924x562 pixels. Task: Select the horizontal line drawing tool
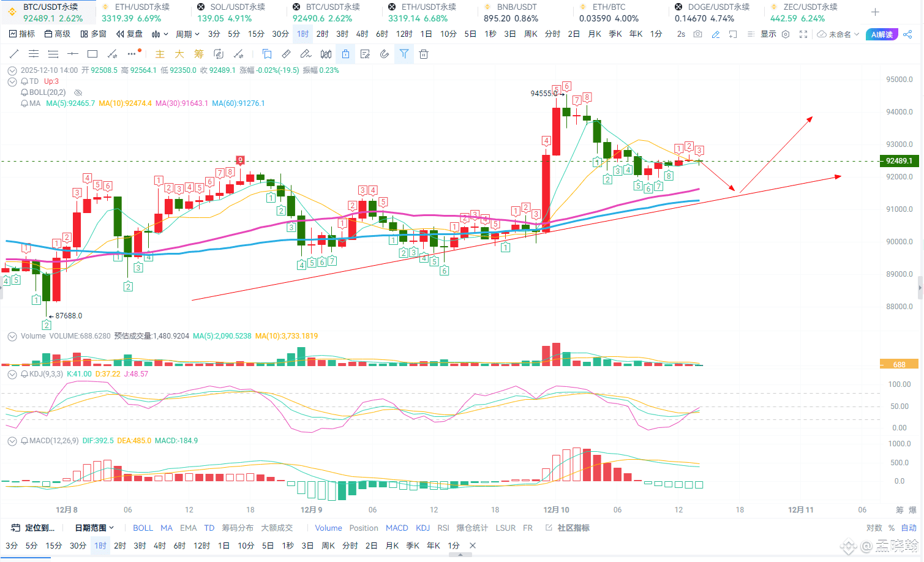point(73,54)
